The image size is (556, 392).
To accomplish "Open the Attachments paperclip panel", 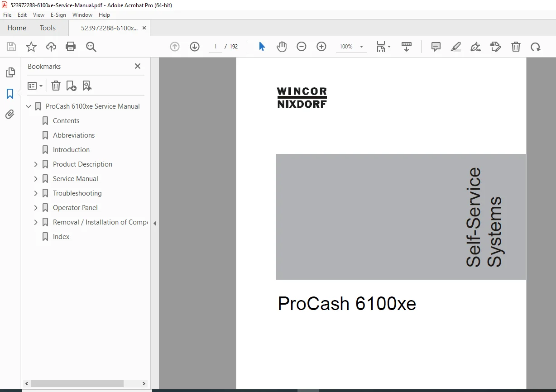I will [10, 115].
